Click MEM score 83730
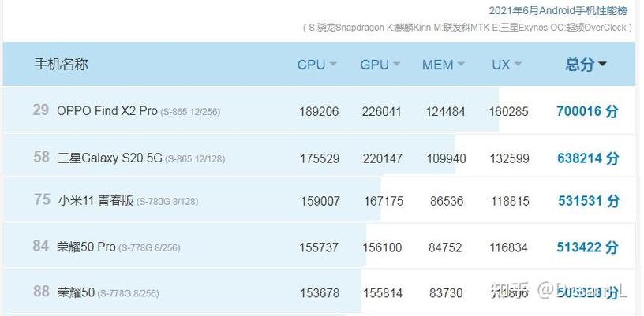The width and height of the screenshot is (644, 316). 446,293
